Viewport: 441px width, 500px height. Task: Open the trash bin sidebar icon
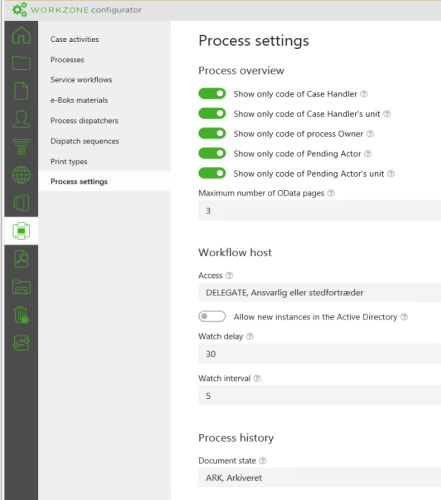tap(21, 315)
